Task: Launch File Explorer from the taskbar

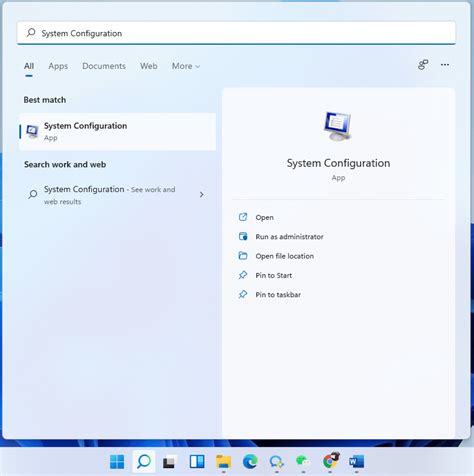Action: (223, 462)
